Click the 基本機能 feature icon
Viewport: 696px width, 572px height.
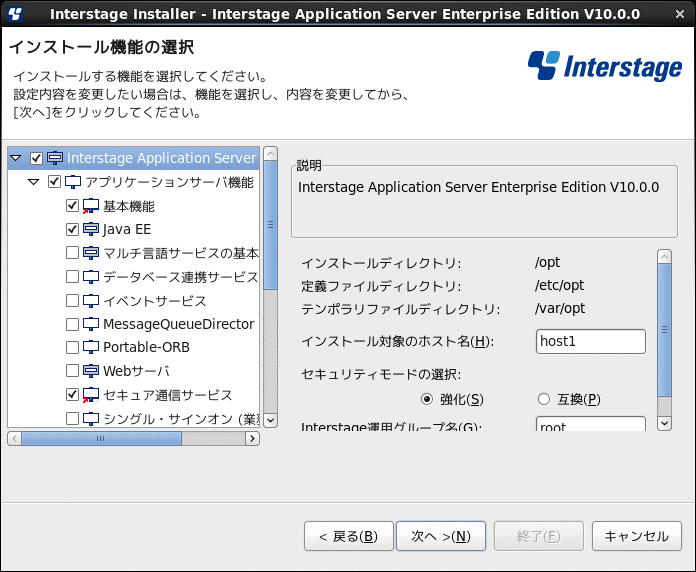[x=91, y=206]
